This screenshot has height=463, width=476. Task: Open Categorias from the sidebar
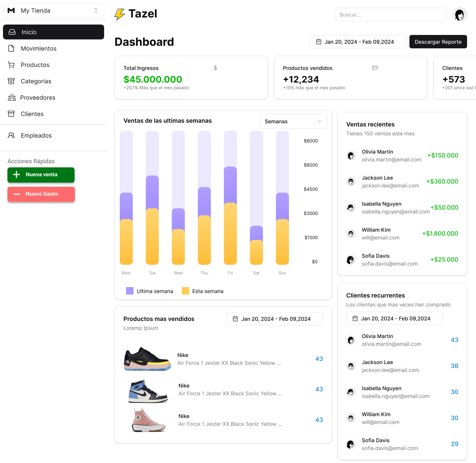[x=54, y=81]
